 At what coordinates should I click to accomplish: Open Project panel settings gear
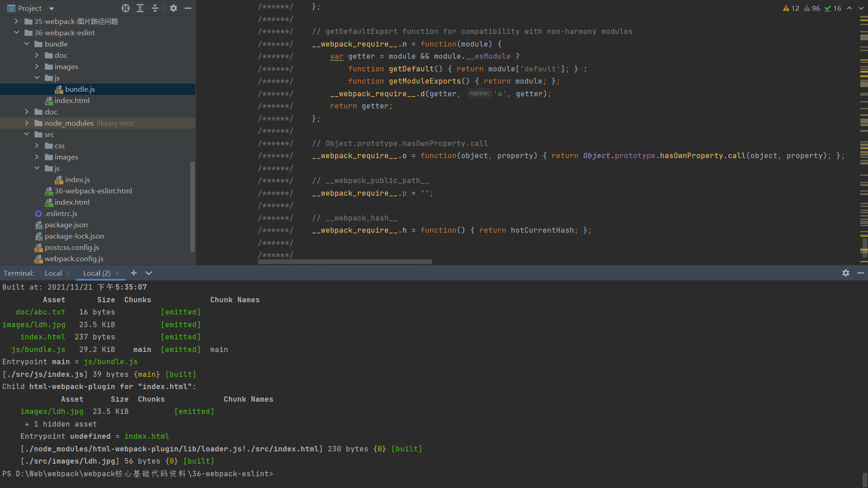[x=174, y=8]
